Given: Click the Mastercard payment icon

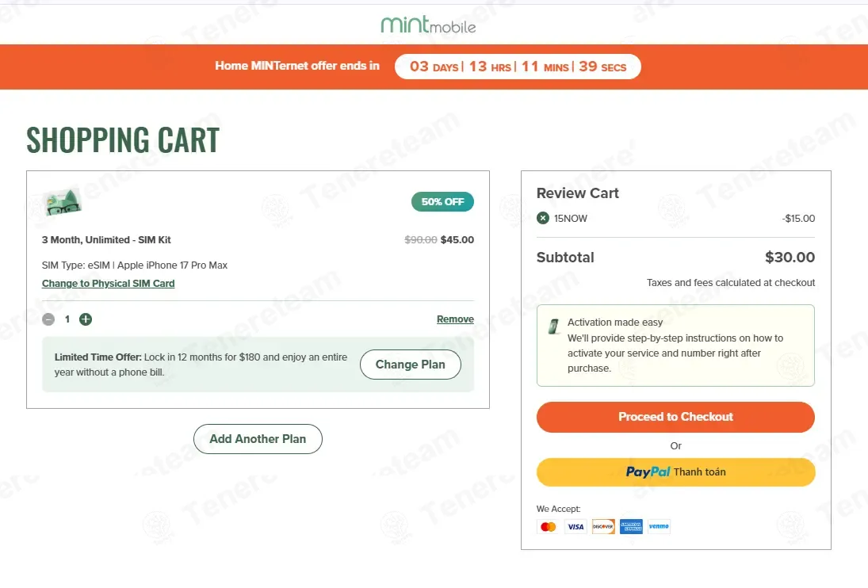Looking at the screenshot, I should [548, 526].
